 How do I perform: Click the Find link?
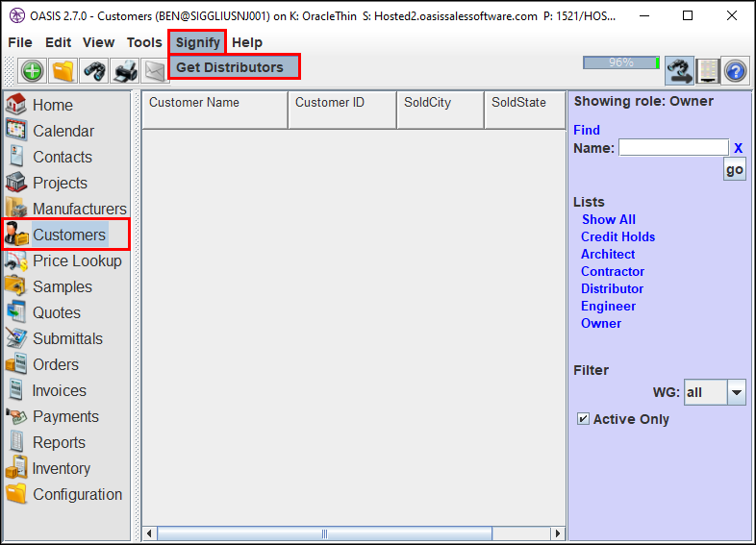(587, 130)
